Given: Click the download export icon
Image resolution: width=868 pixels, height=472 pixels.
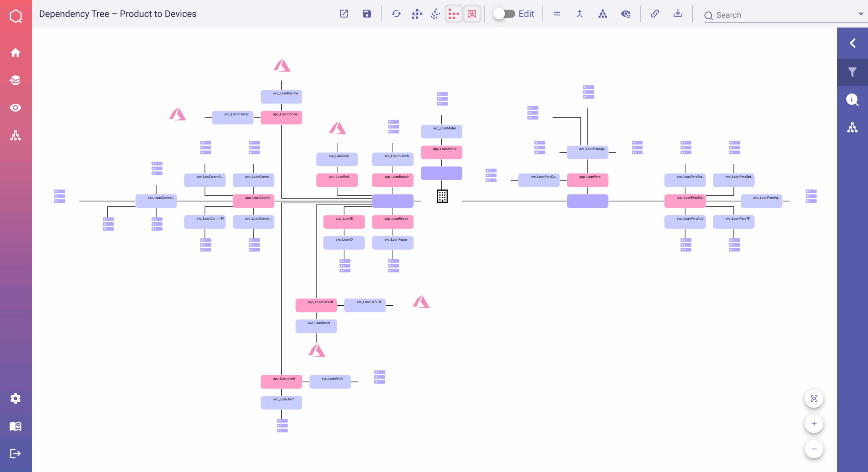Looking at the screenshot, I should [678, 14].
